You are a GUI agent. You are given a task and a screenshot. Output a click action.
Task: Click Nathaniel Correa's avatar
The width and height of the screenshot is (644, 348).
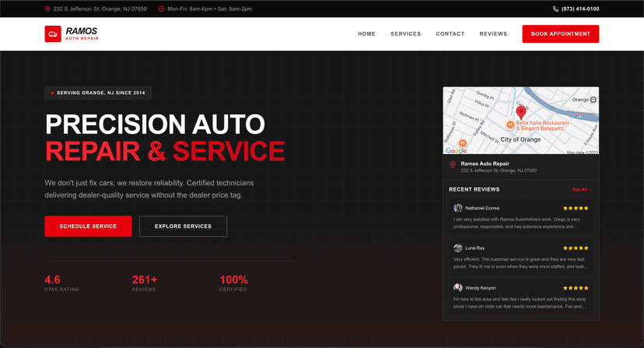pyautogui.click(x=457, y=208)
